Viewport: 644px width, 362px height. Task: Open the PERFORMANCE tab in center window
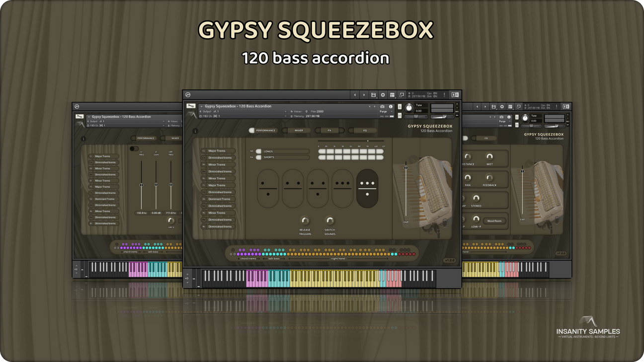coord(263,130)
